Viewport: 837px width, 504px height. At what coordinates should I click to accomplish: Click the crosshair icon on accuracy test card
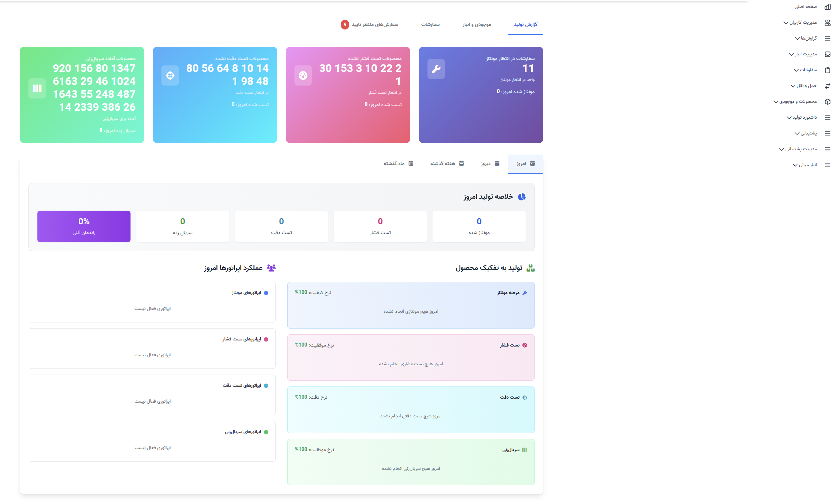[x=170, y=75]
